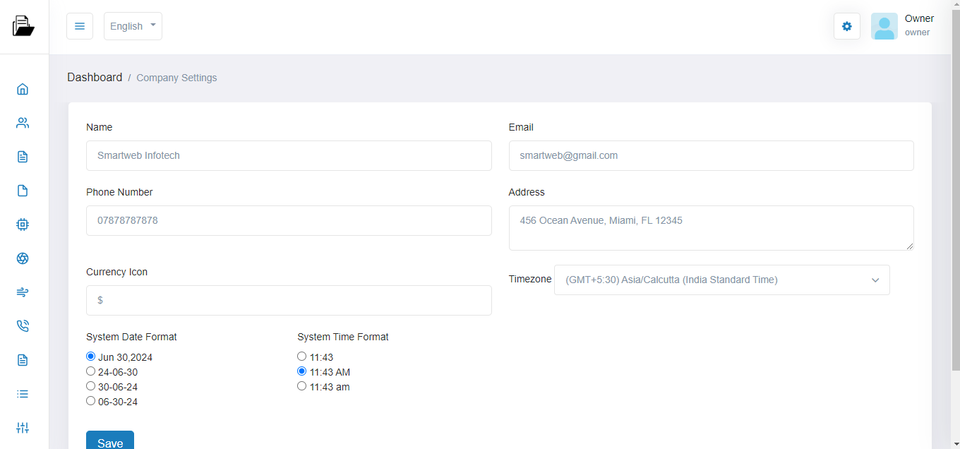Open the English language dropdown
Screen dimensions: 960x449
pyautogui.click(x=133, y=26)
